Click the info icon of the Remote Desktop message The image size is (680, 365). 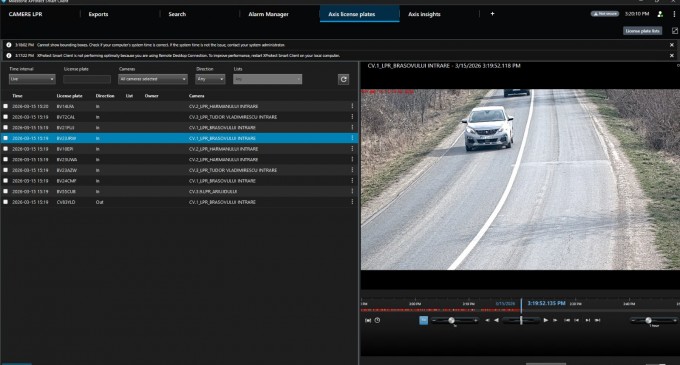tap(9, 55)
